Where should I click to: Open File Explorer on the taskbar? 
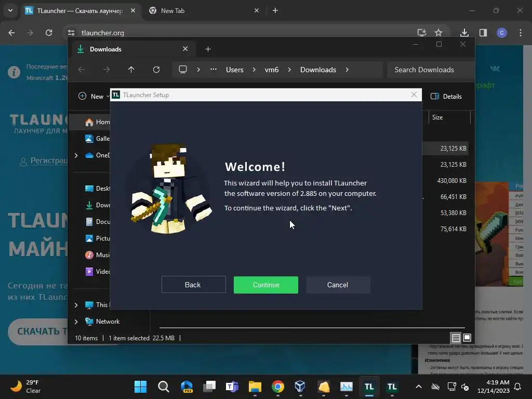[x=255, y=387]
